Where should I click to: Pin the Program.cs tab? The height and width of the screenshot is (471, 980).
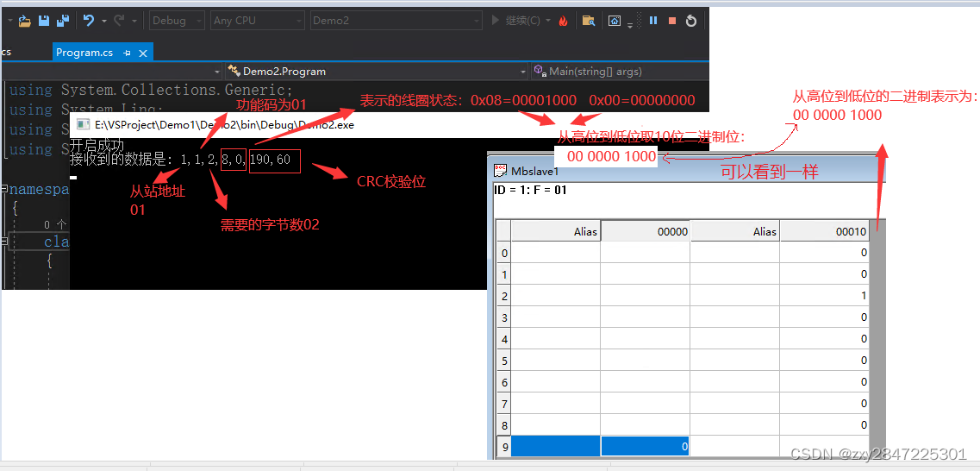[127, 53]
